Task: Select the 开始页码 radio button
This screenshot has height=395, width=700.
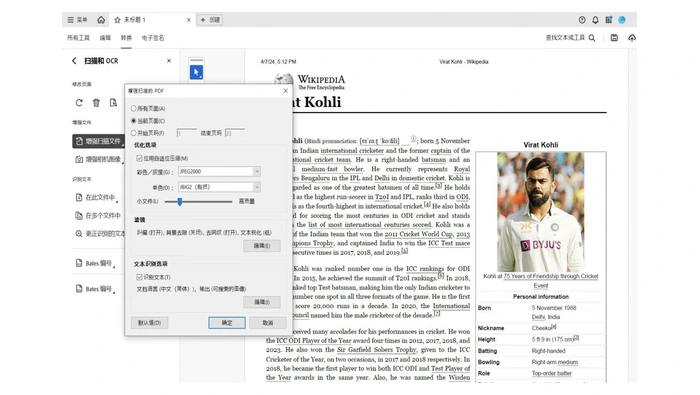Action: pos(133,133)
